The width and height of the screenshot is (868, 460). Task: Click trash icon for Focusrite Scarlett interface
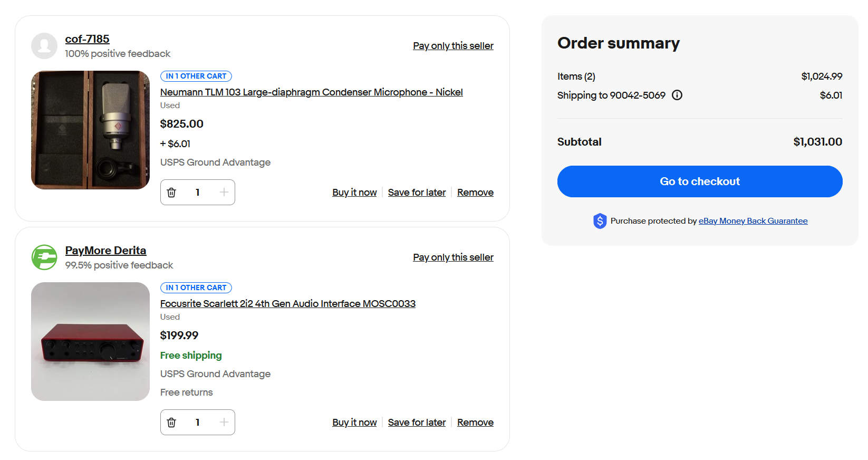(171, 423)
